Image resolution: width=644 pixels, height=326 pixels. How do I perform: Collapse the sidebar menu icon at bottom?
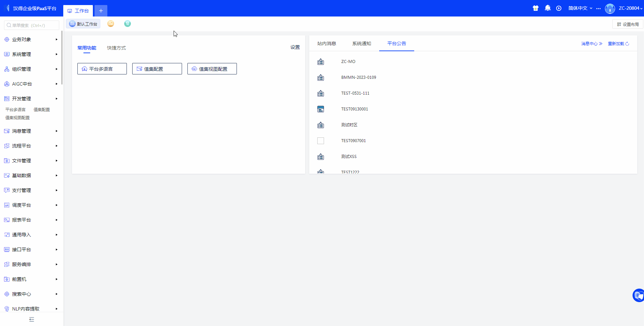(x=32, y=319)
